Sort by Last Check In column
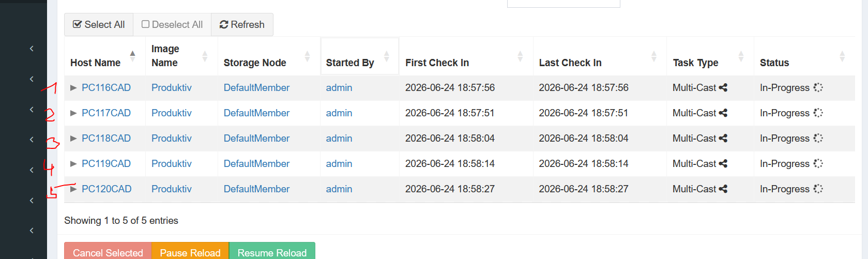Image resolution: width=868 pixels, height=259 pixels. [x=600, y=56]
